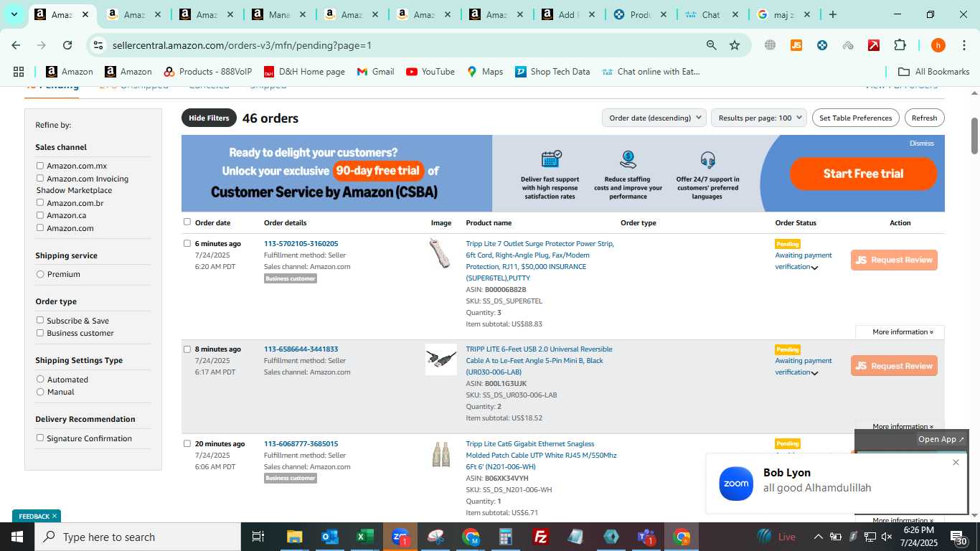Click Set Table Preferences button

pyautogui.click(x=855, y=118)
